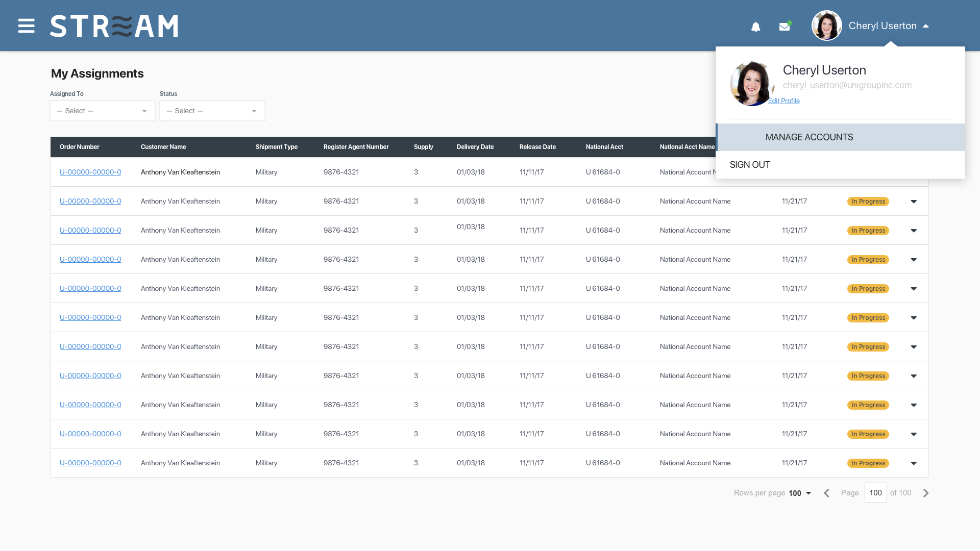980x551 pixels.
Task: Sort by Delivery Date column header
Action: (x=475, y=147)
